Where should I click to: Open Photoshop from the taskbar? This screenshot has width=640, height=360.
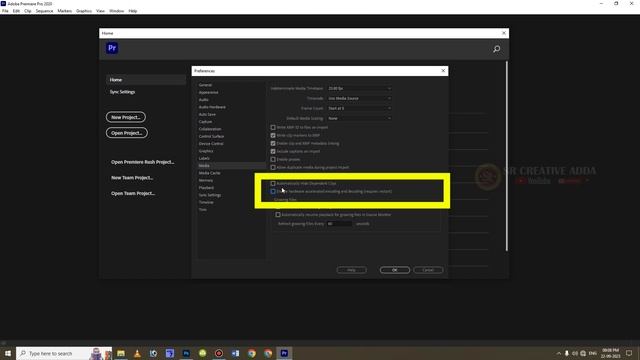coord(186,353)
